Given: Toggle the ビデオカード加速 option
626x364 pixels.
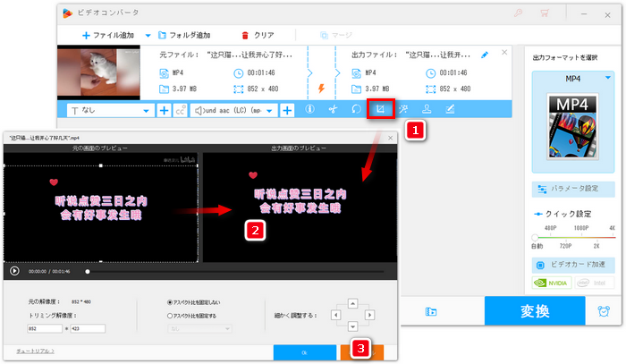Looking at the screenshot, I should coord(541,265).
